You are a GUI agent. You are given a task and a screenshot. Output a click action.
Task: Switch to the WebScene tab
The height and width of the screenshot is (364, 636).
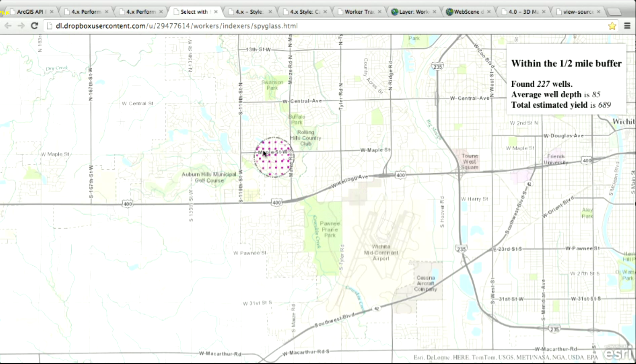pyautogui.click(x=469, y=12)
